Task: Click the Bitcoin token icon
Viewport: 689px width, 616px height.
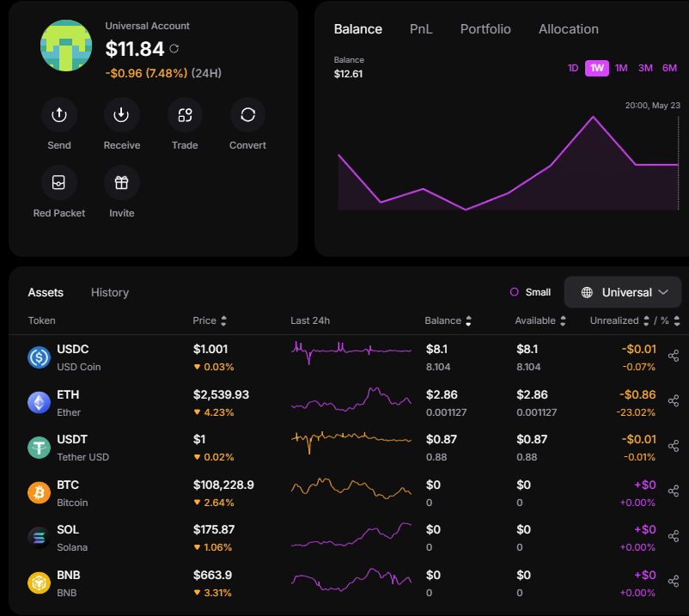Action: [x=40, y=492]
